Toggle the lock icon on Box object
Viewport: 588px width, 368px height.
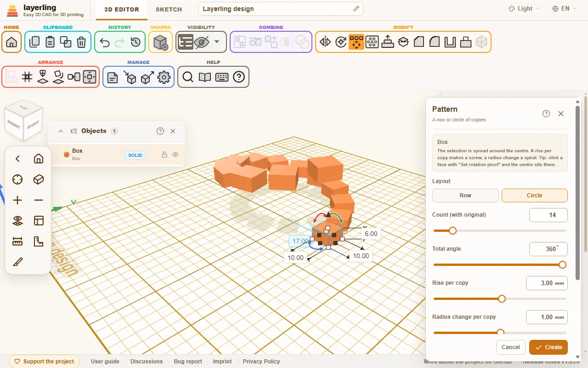point(164,155)
